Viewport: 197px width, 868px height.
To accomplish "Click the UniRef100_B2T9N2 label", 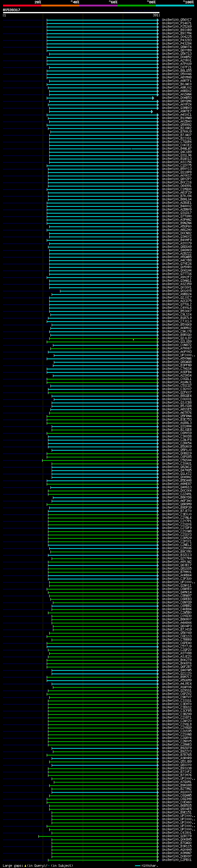I will [x=177, y=789].
